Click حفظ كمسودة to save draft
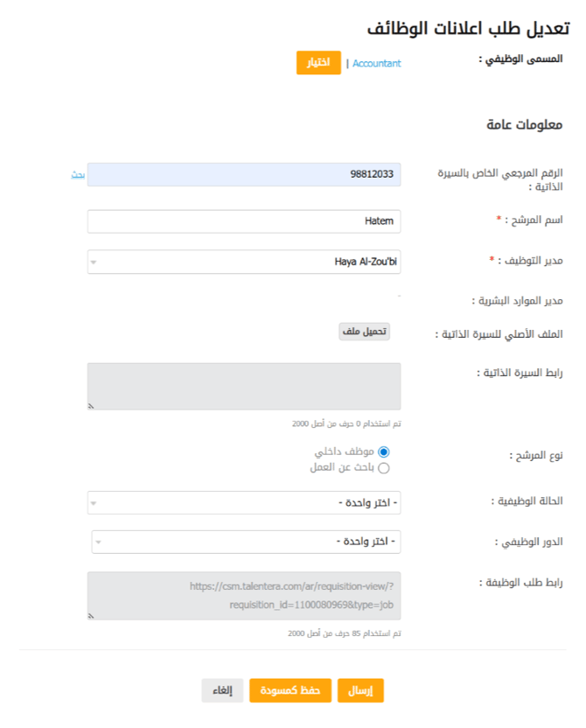The height and width of the screenshot is (728, 586). pos(290,690)
